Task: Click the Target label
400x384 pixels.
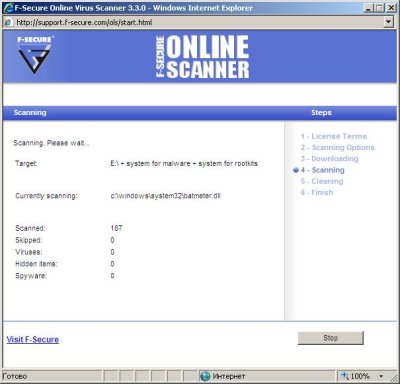Action: [26, 163]
